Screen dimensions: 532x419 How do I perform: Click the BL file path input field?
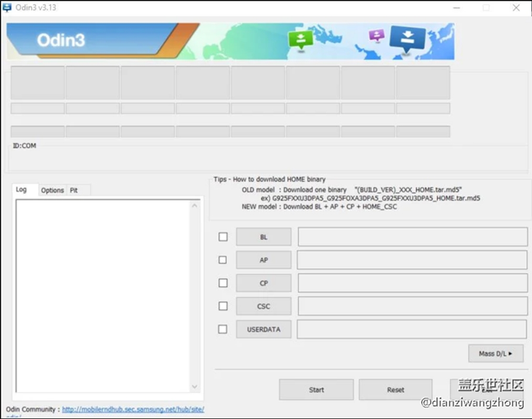pyautogui.click(x=412, y=237)
